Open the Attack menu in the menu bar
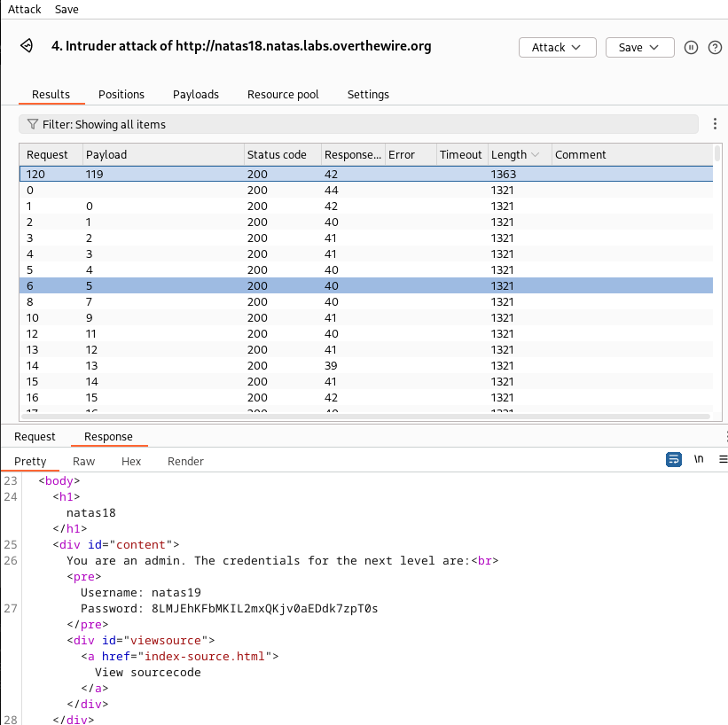Viewport: 728px width, 725px height. pyautogui.click(x=24, y=9)
